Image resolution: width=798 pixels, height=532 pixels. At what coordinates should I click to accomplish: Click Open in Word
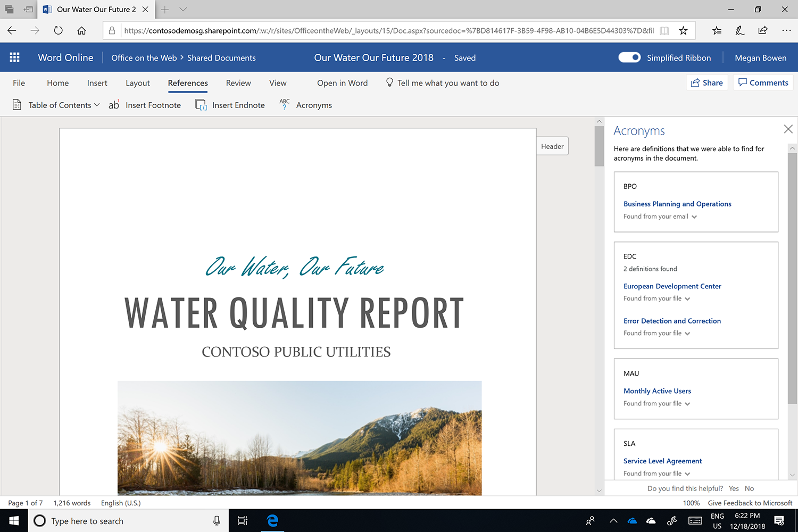click(x=342, y=82)
